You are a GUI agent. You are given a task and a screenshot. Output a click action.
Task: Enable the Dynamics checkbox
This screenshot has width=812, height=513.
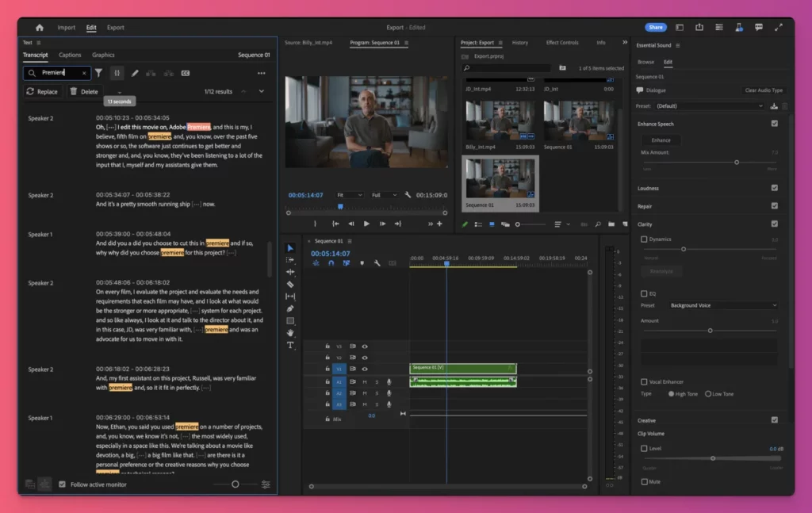644,239
